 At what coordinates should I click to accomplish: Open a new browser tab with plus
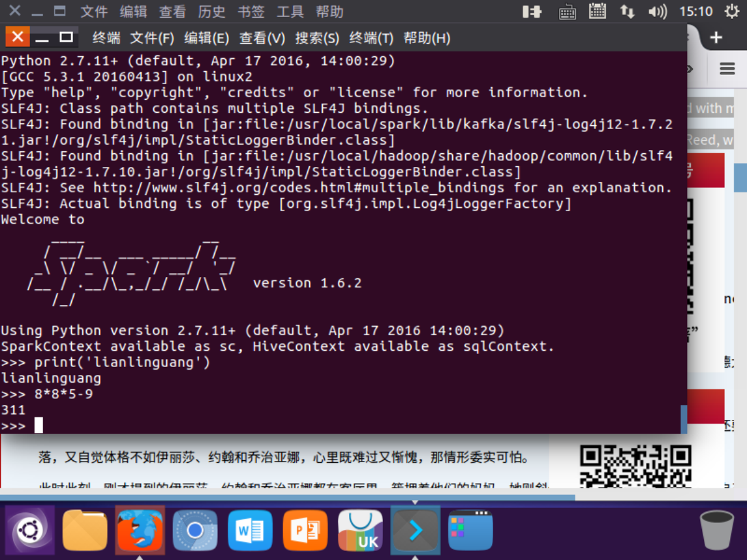coord(716,37)
